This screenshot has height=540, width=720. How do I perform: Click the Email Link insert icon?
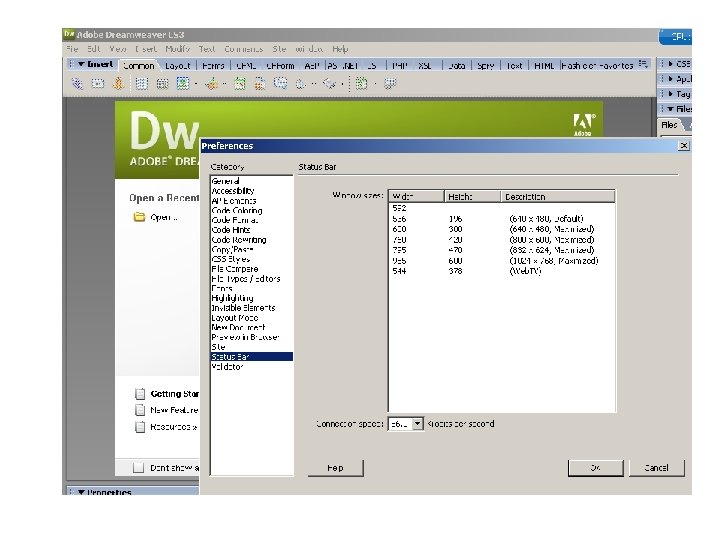coord(98,84)
